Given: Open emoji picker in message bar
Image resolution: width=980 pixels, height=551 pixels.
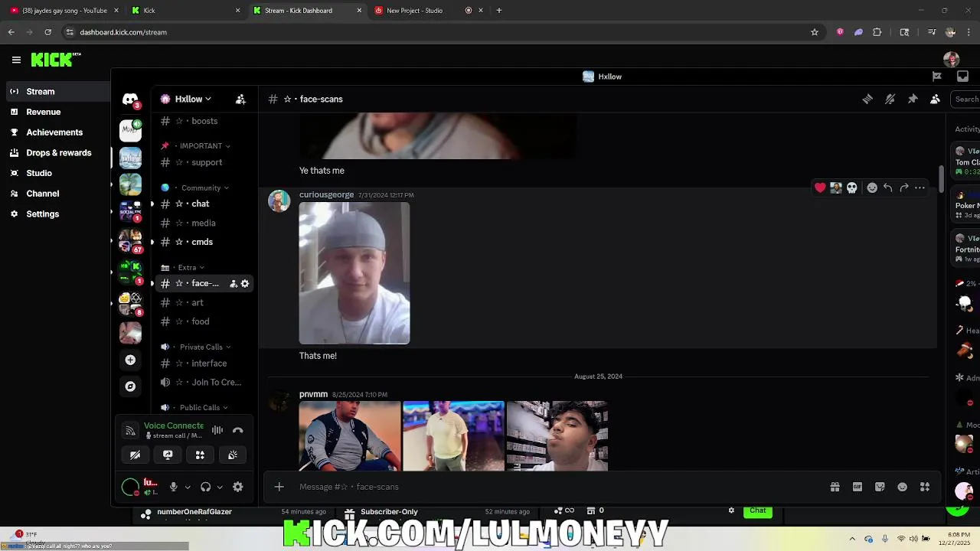Looking at the screenshot, I should [903, 487].
